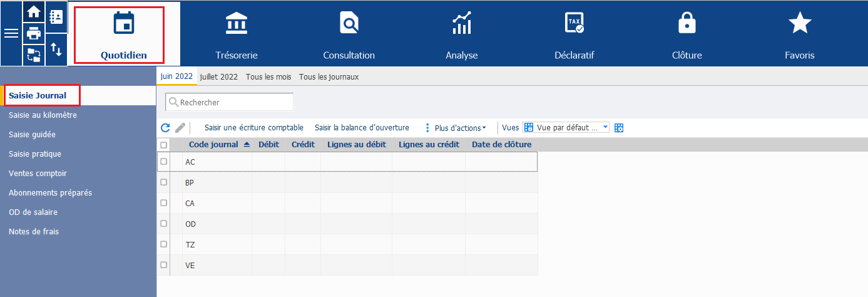Image resolution: width=868 pixels, height=297 pixels.
Task: Click the folder transfer sync icon
Action: coord(33,55)
